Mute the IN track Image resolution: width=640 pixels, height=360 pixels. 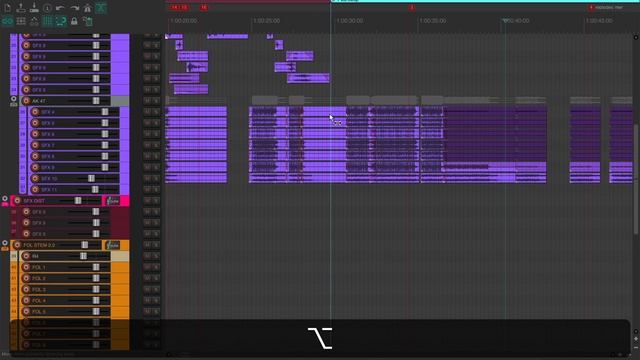pos(147,256)
